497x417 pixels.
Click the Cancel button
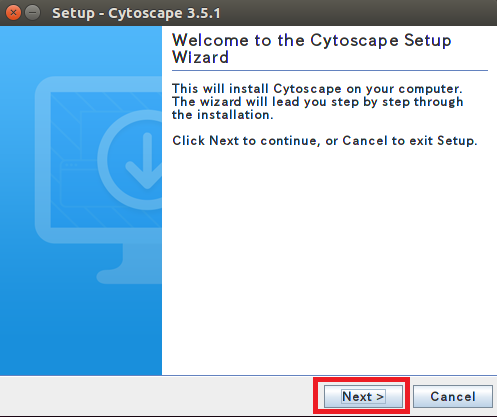coord(453,396)
